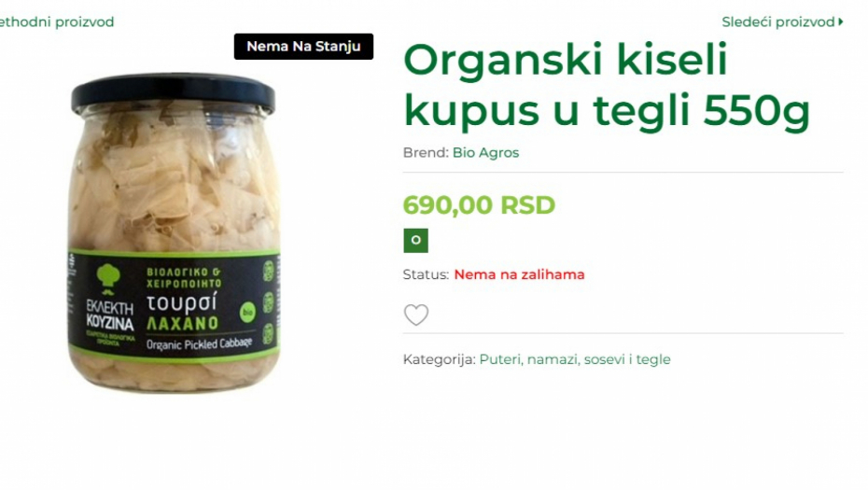
Task: Click the green organic "O" badge icon
Action: coord(415,240)
